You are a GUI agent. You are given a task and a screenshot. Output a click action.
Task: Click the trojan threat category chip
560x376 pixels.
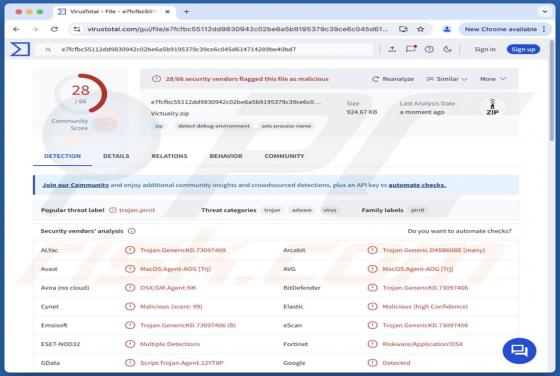pyautogui.click(x=272, y=210)
